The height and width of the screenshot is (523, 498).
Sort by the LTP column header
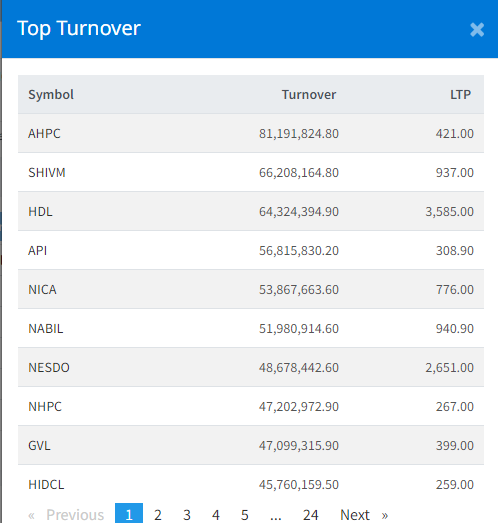pos(460,95)
